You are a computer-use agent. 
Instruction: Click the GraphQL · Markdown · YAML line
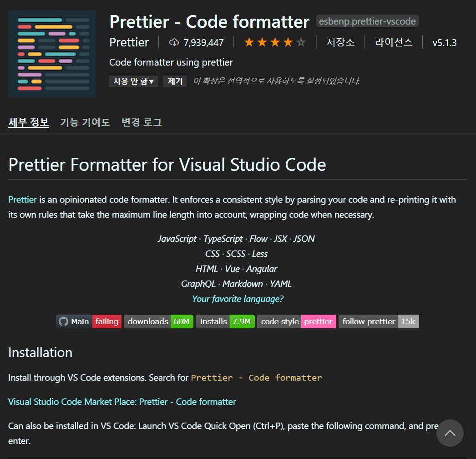coord(236,284)
